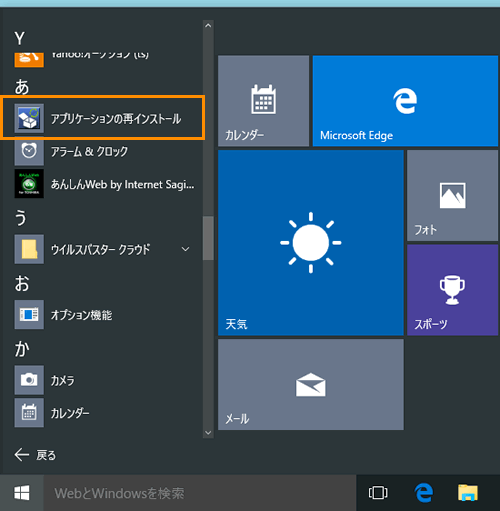Click the お group header
500x511 pixels.
[x=22, y=283]
